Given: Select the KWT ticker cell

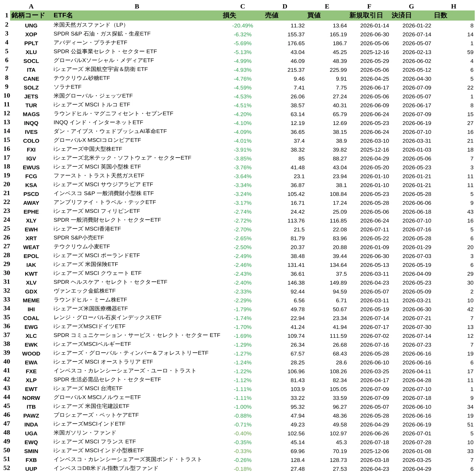Looking at the screenshot, I should coord(31,274).
